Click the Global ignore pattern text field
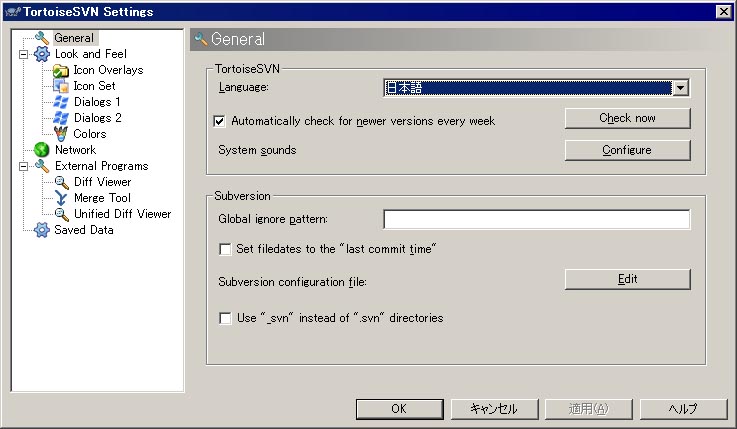 [x=537, y=219]
